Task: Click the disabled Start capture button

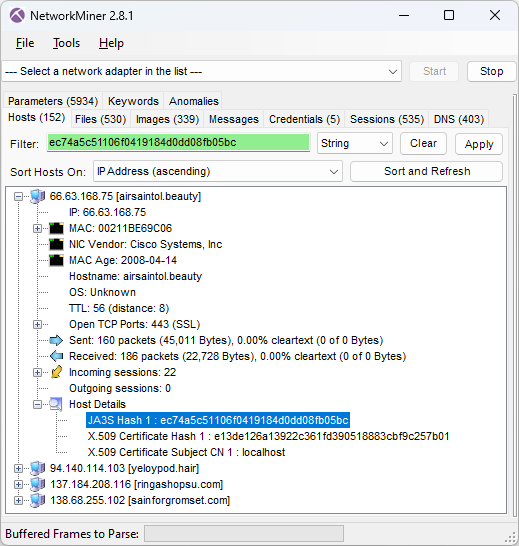Action: [x=434, y=71]
